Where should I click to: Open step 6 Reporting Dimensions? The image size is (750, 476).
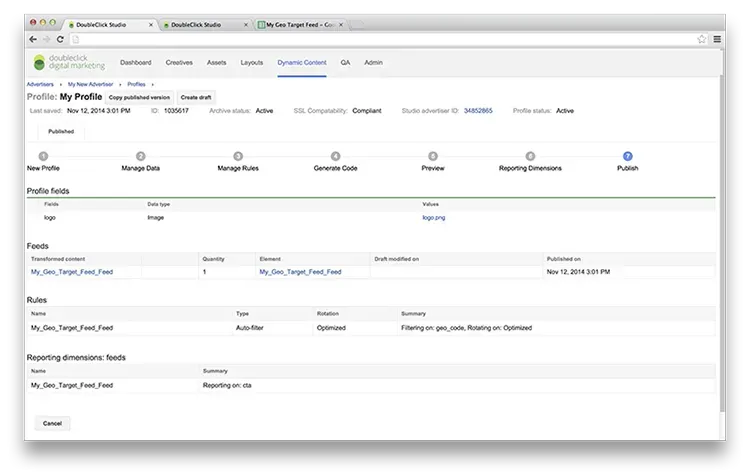(x=530, y=157)
